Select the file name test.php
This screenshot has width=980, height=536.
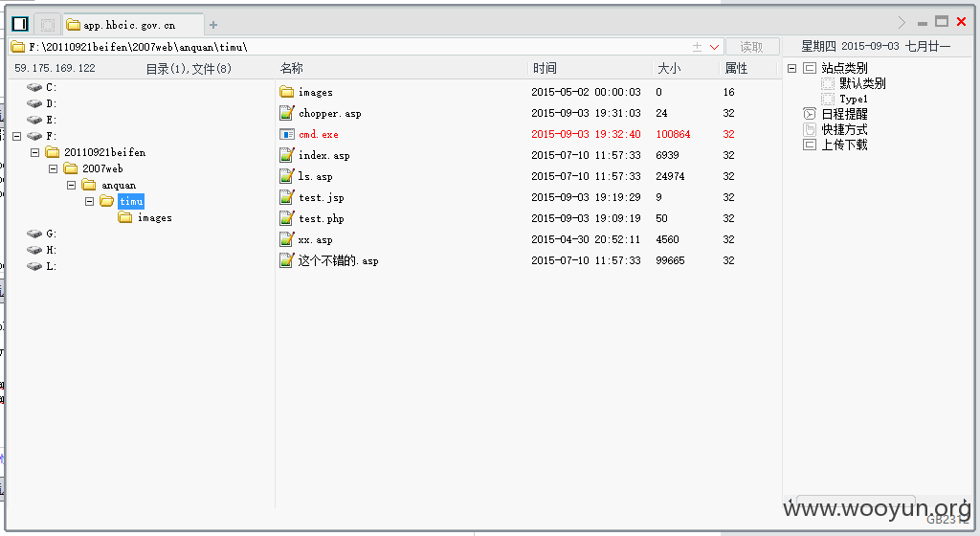[322, 218]
